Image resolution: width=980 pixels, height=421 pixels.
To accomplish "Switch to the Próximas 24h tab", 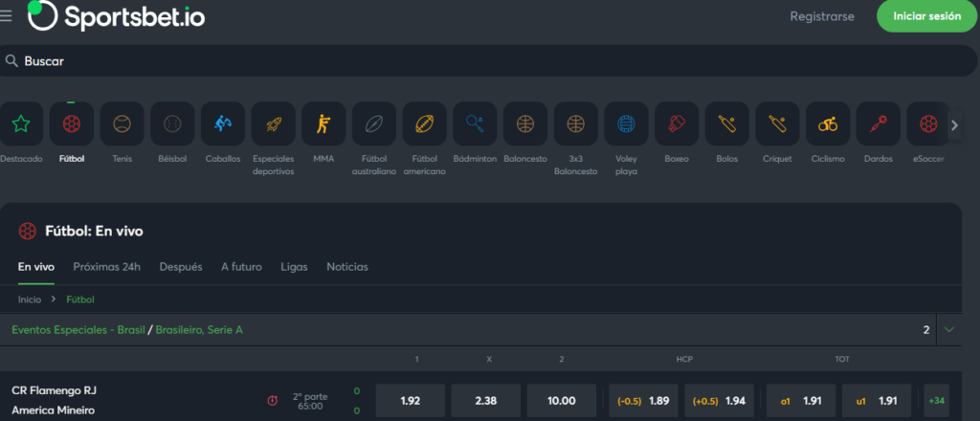I will (107, 267).
